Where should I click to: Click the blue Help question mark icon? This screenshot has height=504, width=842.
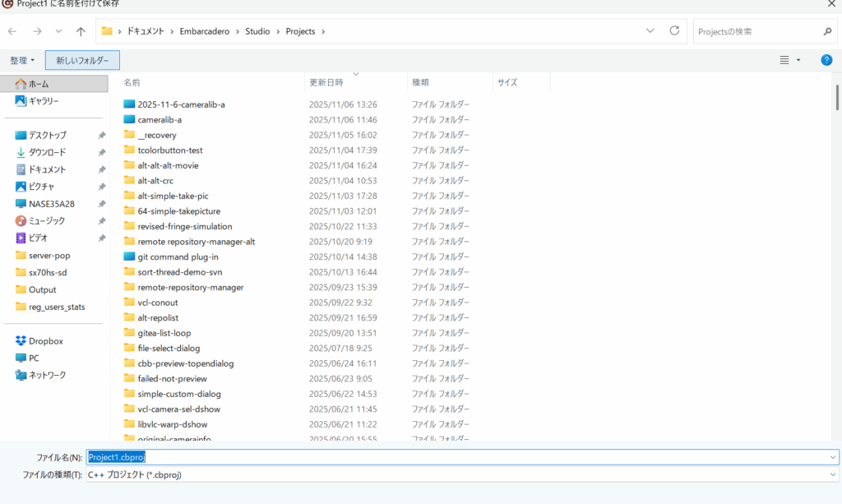826,60
